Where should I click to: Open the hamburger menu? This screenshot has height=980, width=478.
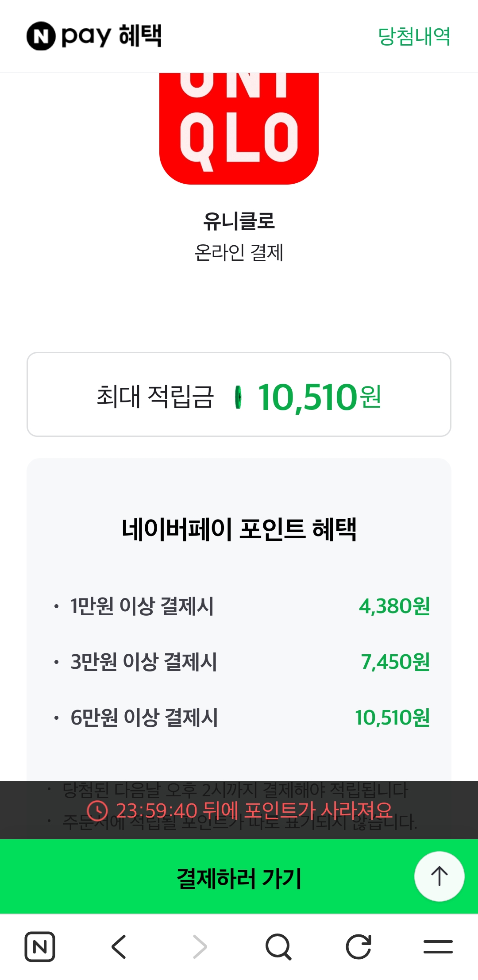[438, 947]
